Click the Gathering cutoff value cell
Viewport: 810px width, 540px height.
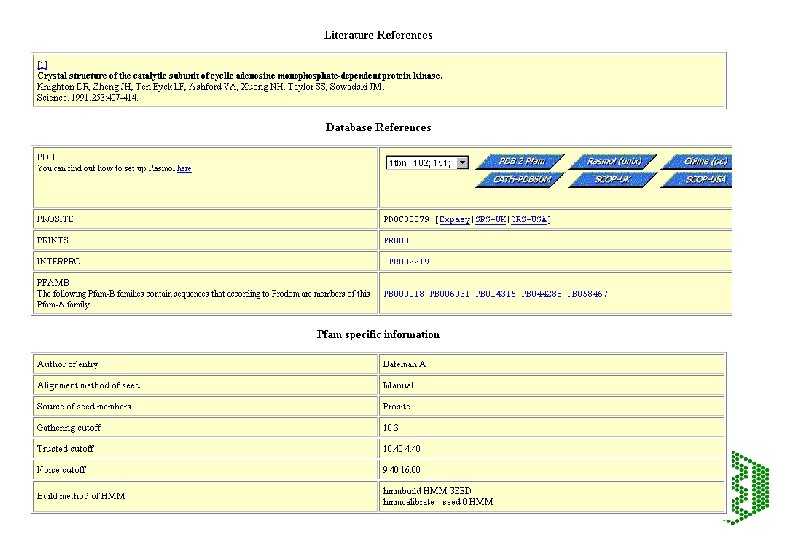552,428
